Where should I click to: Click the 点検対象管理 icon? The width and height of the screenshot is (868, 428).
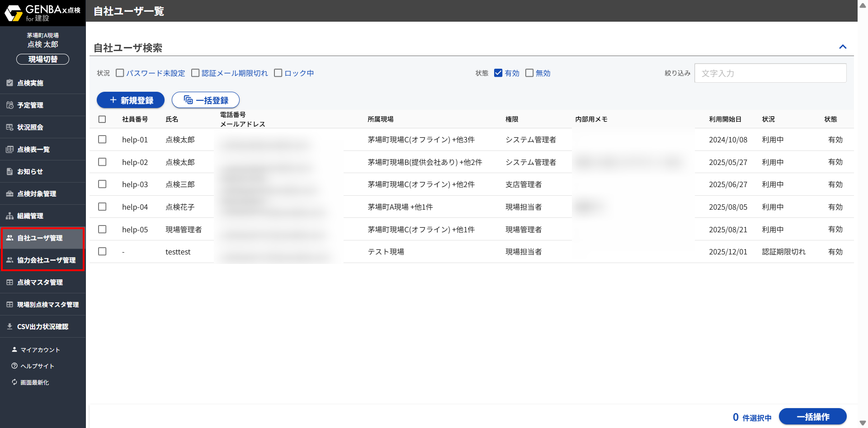9,193
